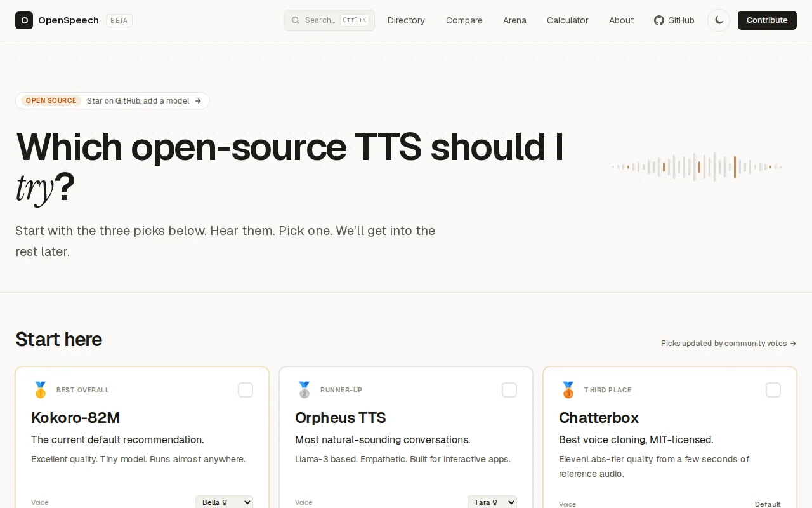The width and height of the screenshot is (812, 508).
Task: Click the bronze medal icon on Chatterbox
Action: click(568, 390)
